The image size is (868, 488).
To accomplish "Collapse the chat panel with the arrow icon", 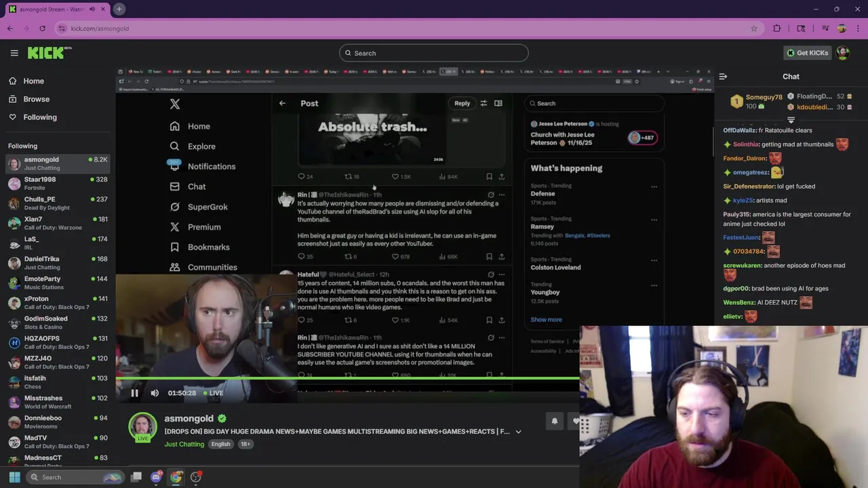I will pyautogui.click(x=723, y=77).
